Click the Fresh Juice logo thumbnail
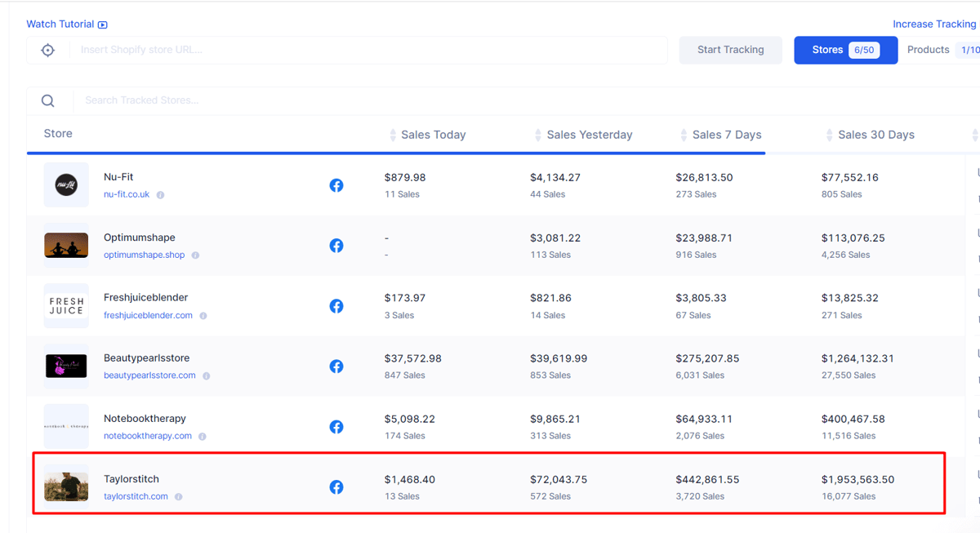 click(x=66, y=306)
